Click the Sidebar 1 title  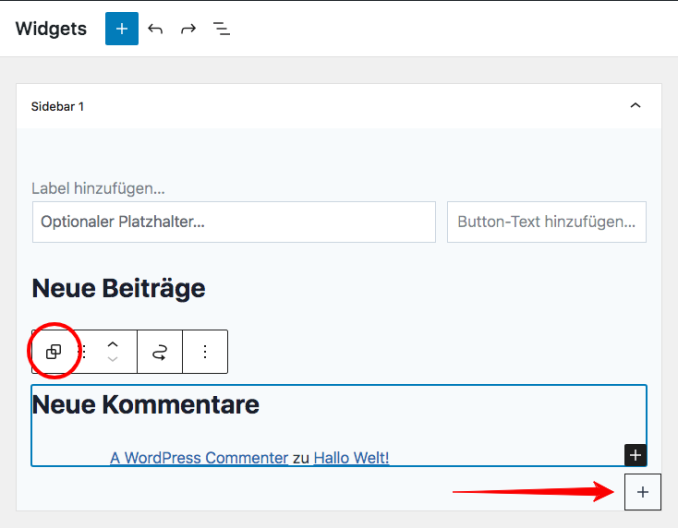coord(58,106)
